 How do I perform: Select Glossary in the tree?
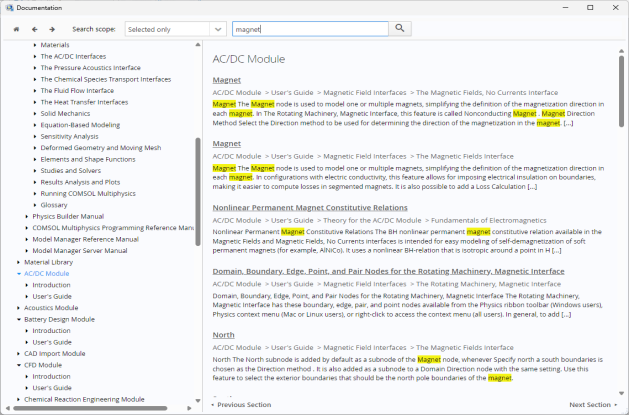(55, 204)
